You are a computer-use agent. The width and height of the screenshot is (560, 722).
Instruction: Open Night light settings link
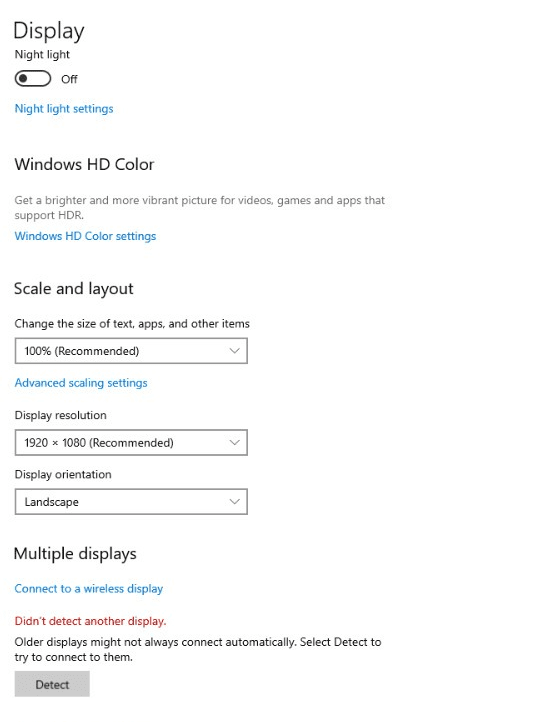pos(64,109)
